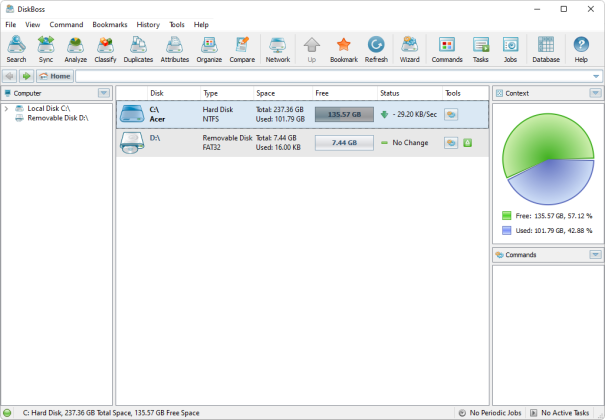Open the Commands toolbar icon
605x420 pixels.
point(447,49)
